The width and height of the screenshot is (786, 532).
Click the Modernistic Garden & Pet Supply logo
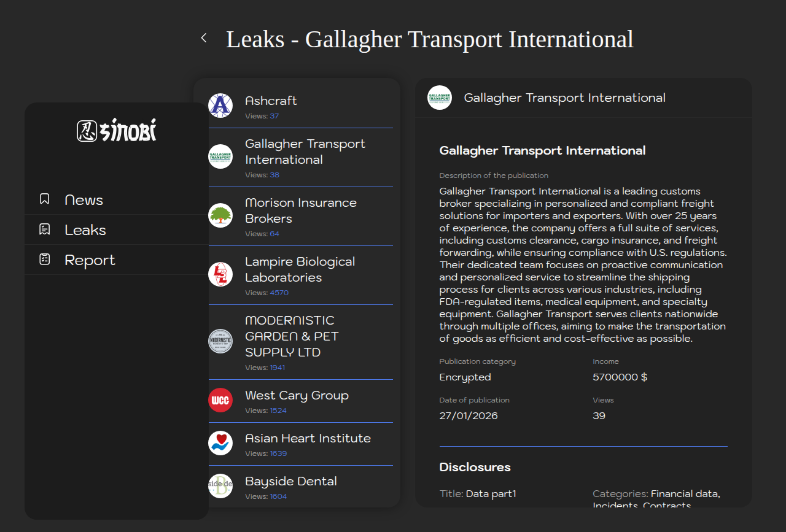click(220, 341)
